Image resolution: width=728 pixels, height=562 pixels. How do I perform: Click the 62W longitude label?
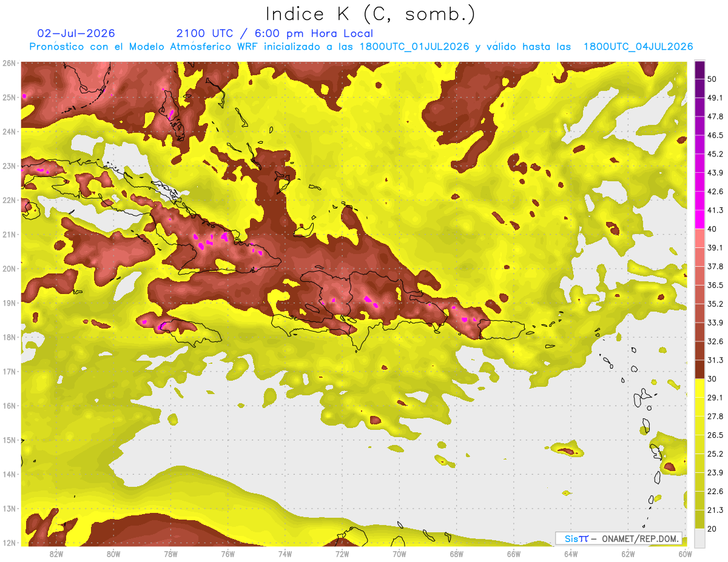click(x=627, y=554)
